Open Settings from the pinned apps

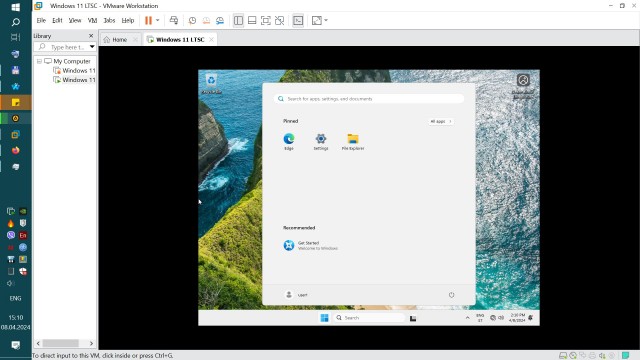pos(321,142)
